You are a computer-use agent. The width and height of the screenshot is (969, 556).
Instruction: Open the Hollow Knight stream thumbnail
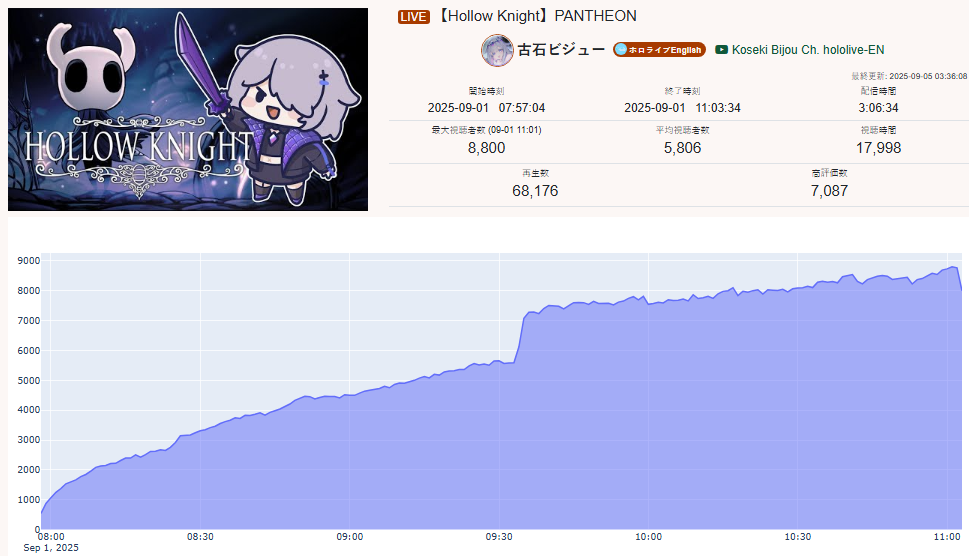[x=188, y=109]
